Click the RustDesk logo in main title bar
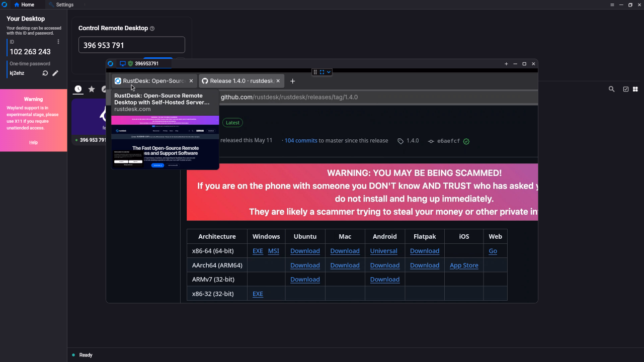The image size is (644, 362). point(5,5)
